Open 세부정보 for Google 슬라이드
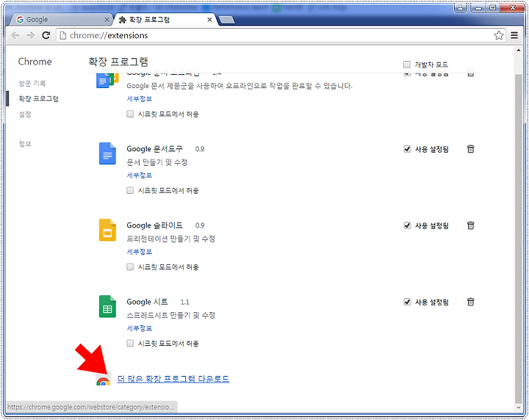 [x=140, y=251]
